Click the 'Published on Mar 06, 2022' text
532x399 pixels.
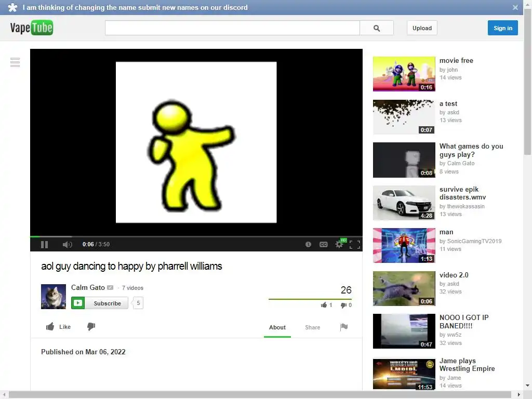83,352
